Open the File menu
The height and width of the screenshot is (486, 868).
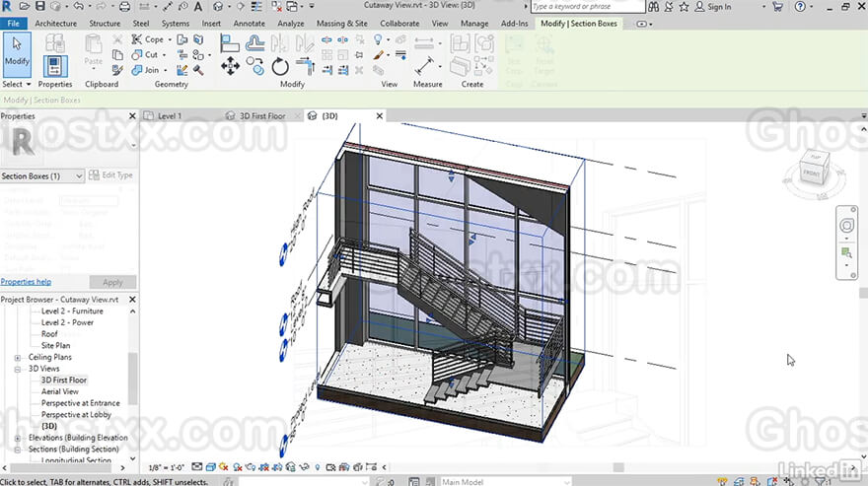tap(13, 24)
